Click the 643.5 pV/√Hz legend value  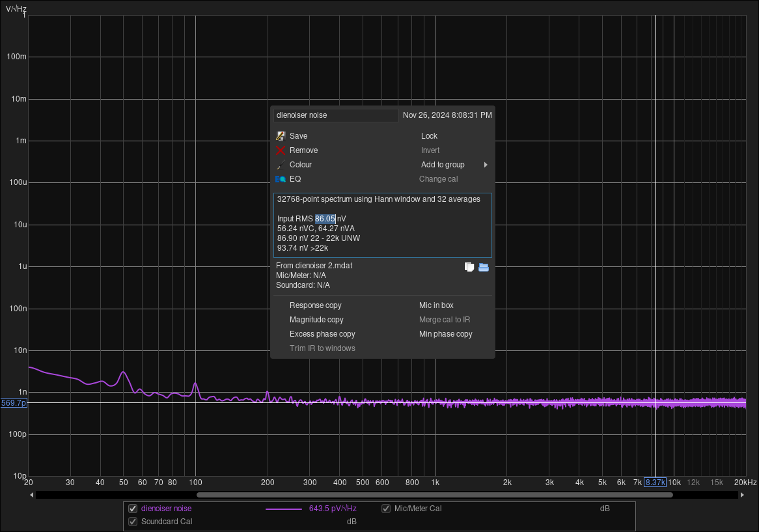point(333,509)
